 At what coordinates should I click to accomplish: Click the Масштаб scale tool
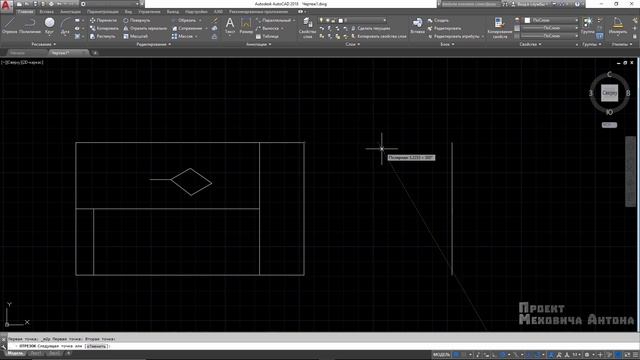136,36
